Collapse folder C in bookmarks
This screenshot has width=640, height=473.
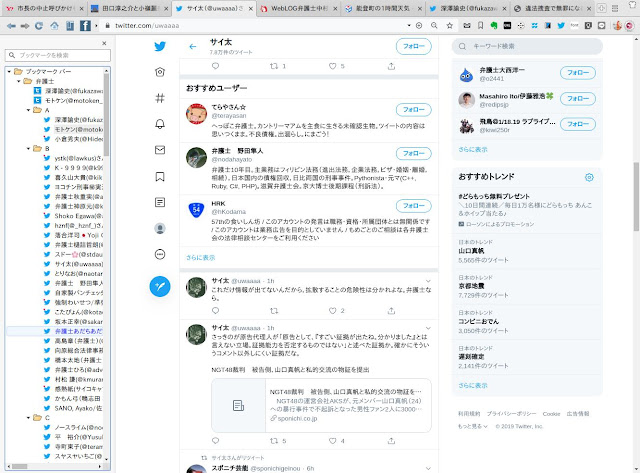[28, 417]
